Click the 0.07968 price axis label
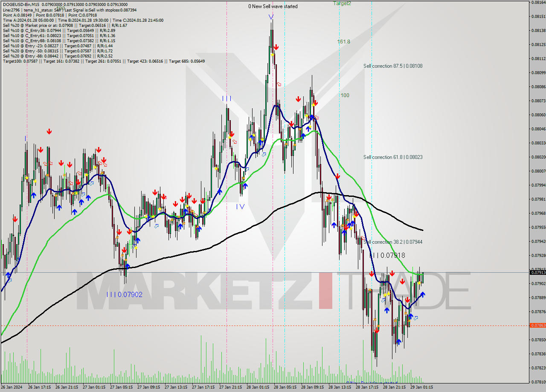The width and height of the screenshot is (546, 392). click(x=539, y=213)
